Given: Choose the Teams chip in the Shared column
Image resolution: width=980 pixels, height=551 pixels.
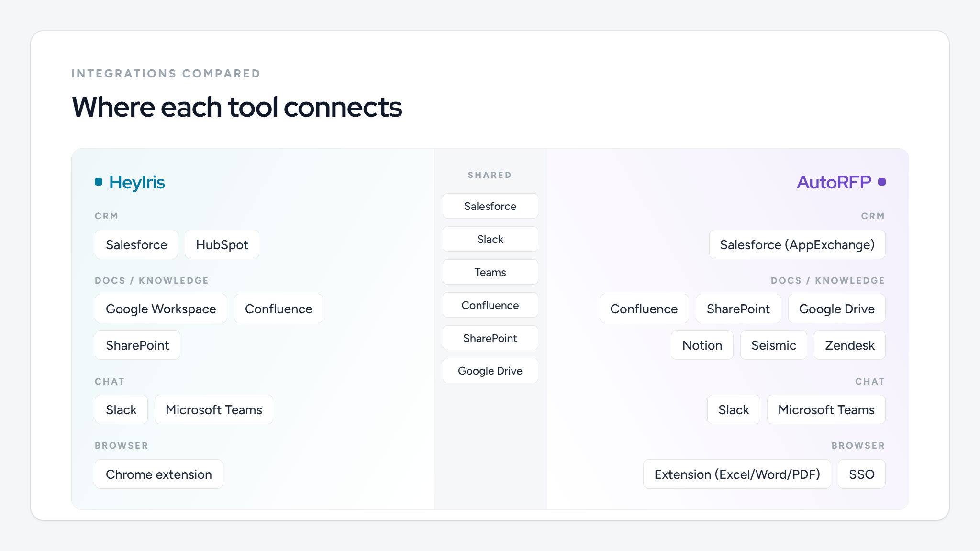Looking at the screenshot, I should pos(490,272).
